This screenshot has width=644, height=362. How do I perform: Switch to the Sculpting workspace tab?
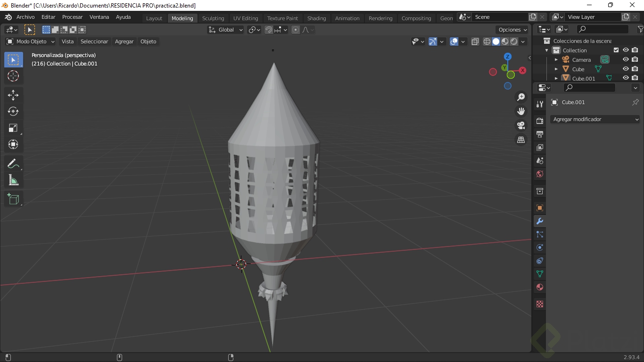coord(213,18)
